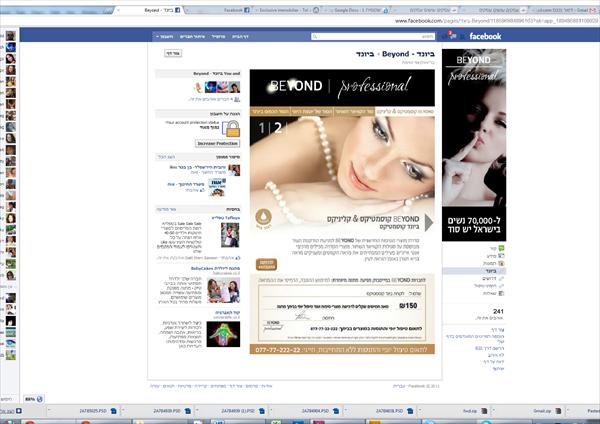The width and height of the screenshot is (600, 424).
Task: Select slide number 1 on the banner
Action: click(x=262, y=128)
